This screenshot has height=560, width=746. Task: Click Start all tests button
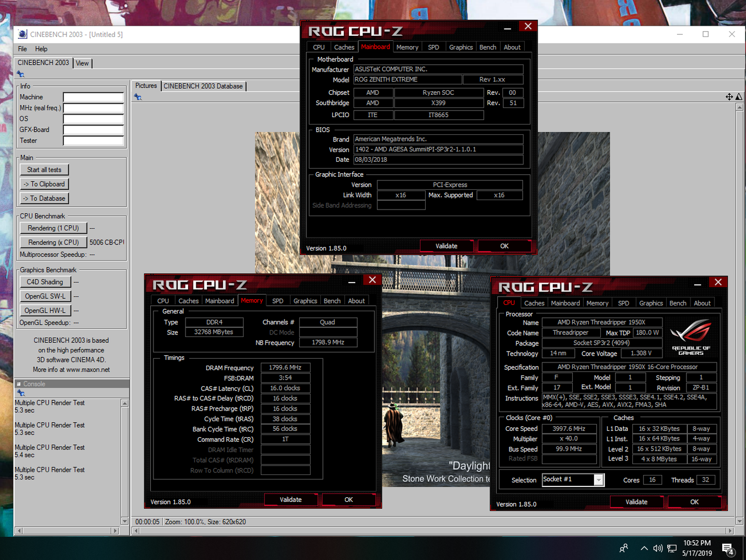tap(44, 170)
